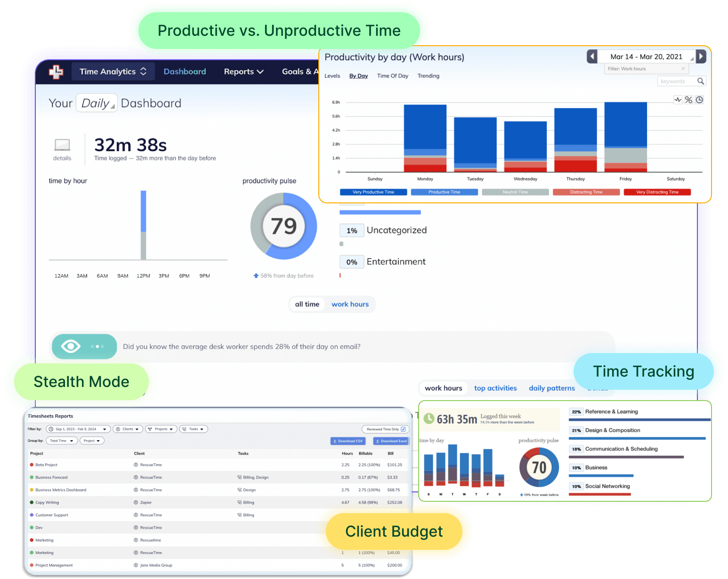Click the Monday productivity bar

(x=425, y=138)
